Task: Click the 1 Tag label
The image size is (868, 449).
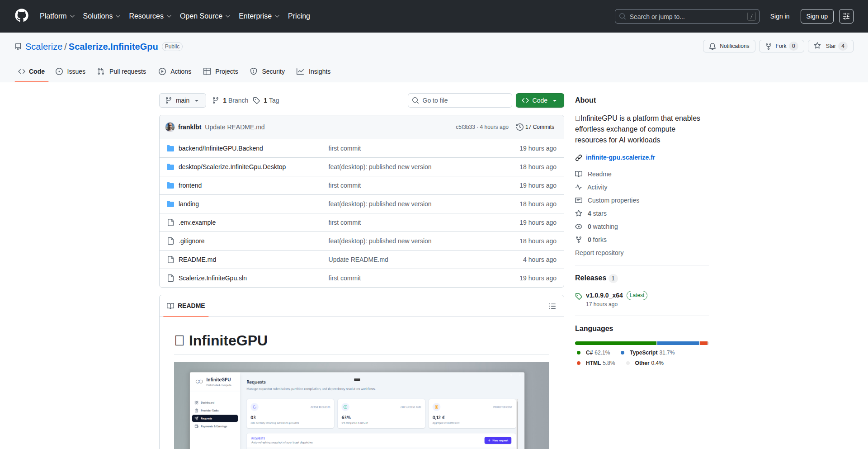Action: [x=266, y=100]
